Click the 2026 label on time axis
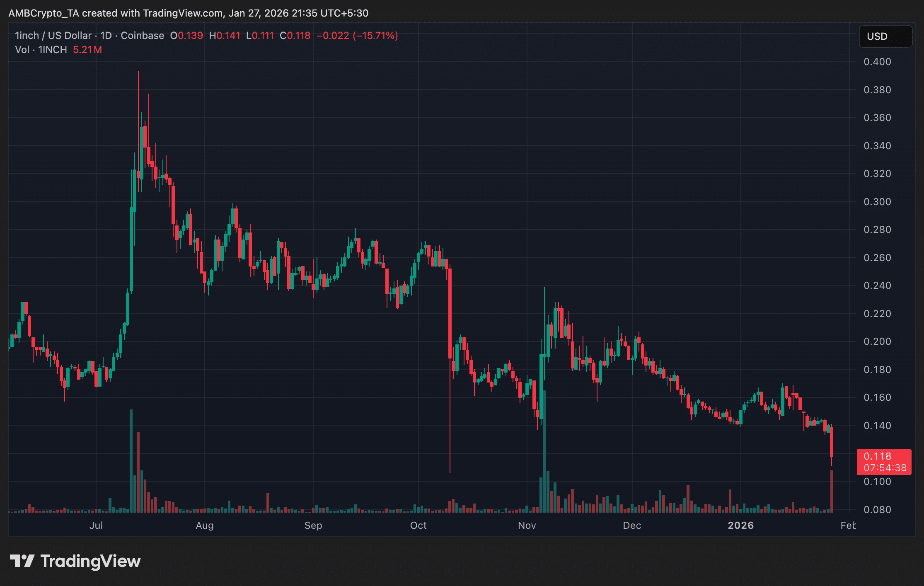 (x=740, y=525)
